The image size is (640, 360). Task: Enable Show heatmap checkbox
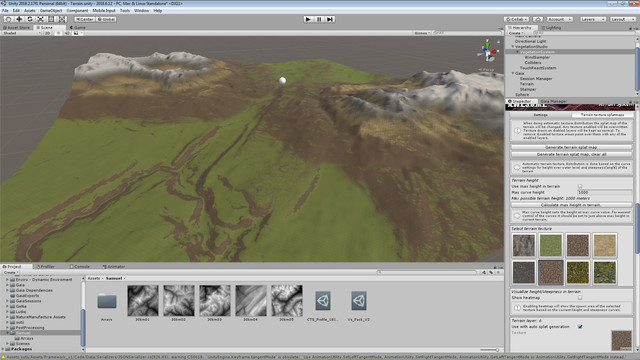pos(580,298)
